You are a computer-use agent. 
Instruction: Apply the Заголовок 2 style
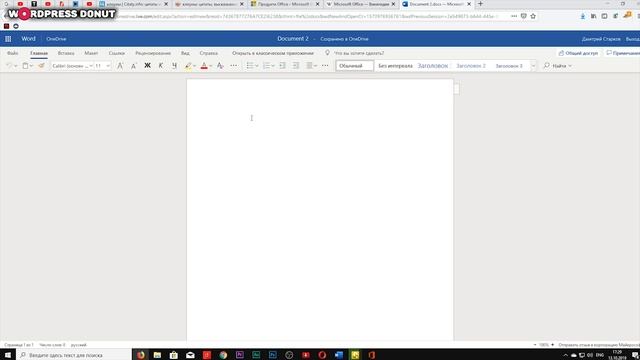pos(471,66)
